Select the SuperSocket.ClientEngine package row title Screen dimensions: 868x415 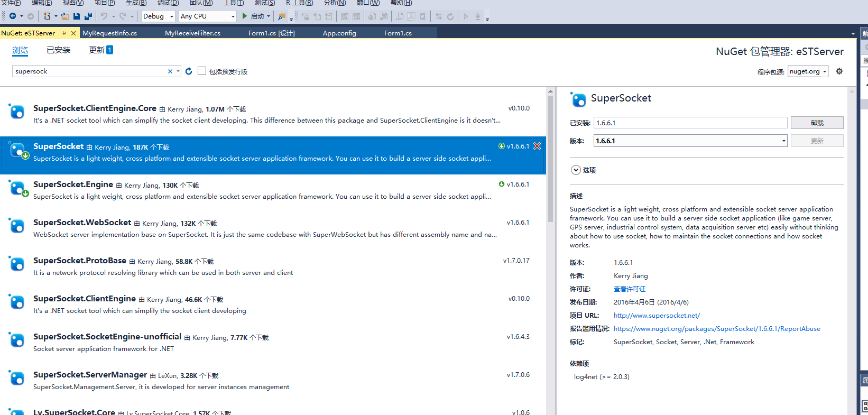[85, 299]
